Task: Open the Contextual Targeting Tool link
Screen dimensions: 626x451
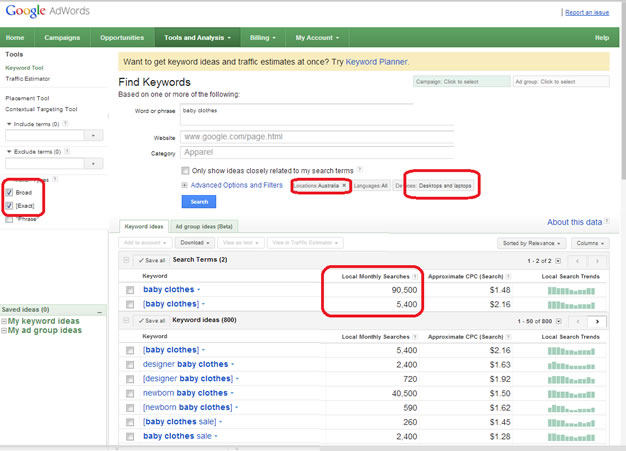Action: [41, 109]
